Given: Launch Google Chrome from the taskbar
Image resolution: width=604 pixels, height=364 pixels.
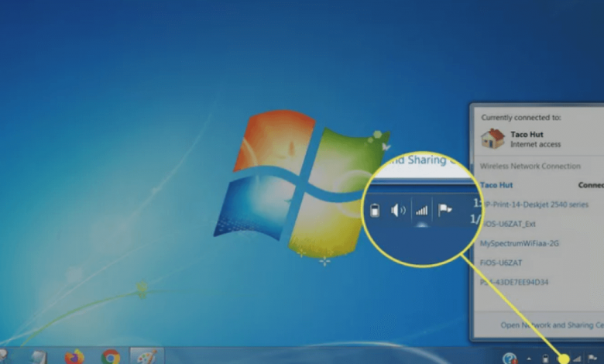Looking at the screenshot, I should [x=111, y=356].
